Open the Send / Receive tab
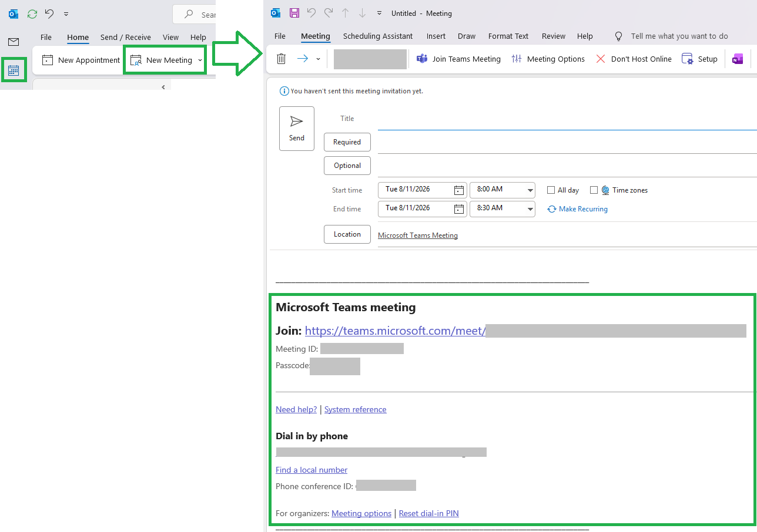The image size is (757, 532). (126, 37)
